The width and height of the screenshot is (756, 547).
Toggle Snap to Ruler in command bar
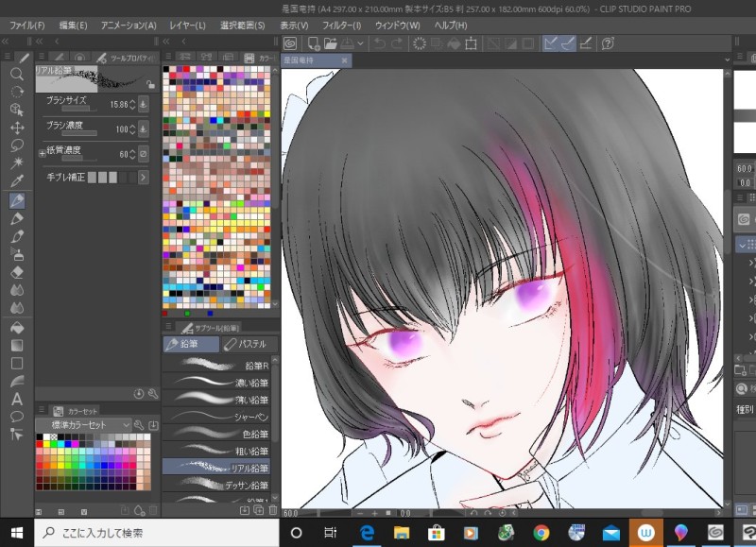click(551, 43)
